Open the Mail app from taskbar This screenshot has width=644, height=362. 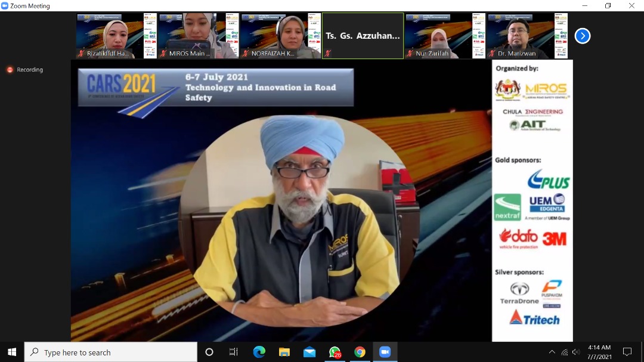click(x=309, y=352)
